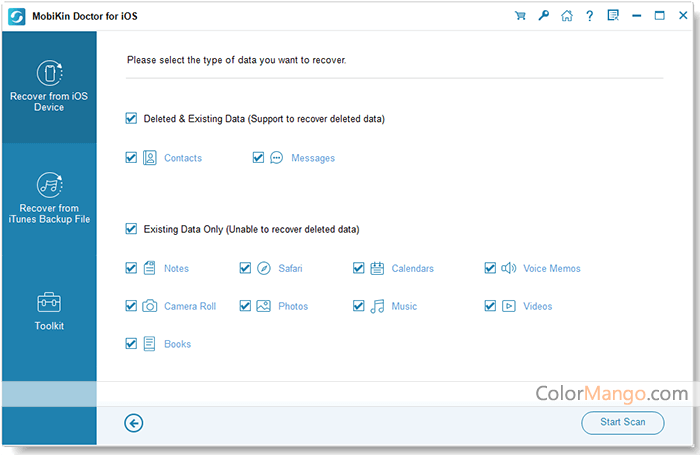
Task: Toggle the Calendars checkbox
Action: (x=358, y=268)
